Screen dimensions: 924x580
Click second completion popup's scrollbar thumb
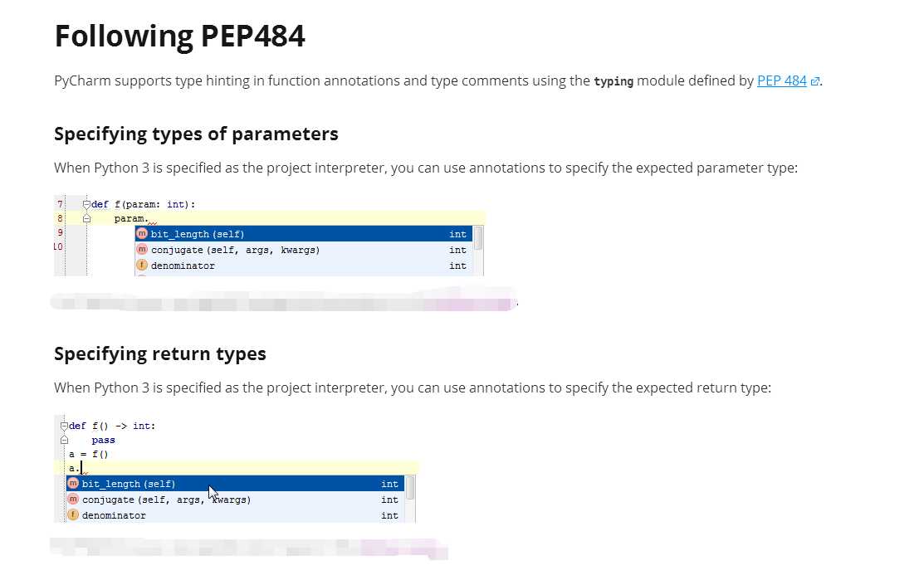click(x=409, y=487)
